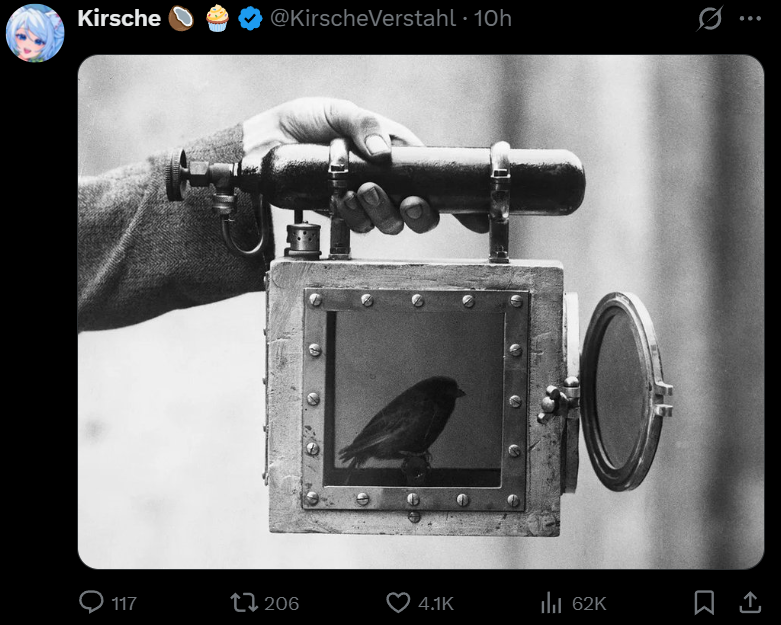
Task: Click the display name Kirsche
Action: click(x=119, y=18)
